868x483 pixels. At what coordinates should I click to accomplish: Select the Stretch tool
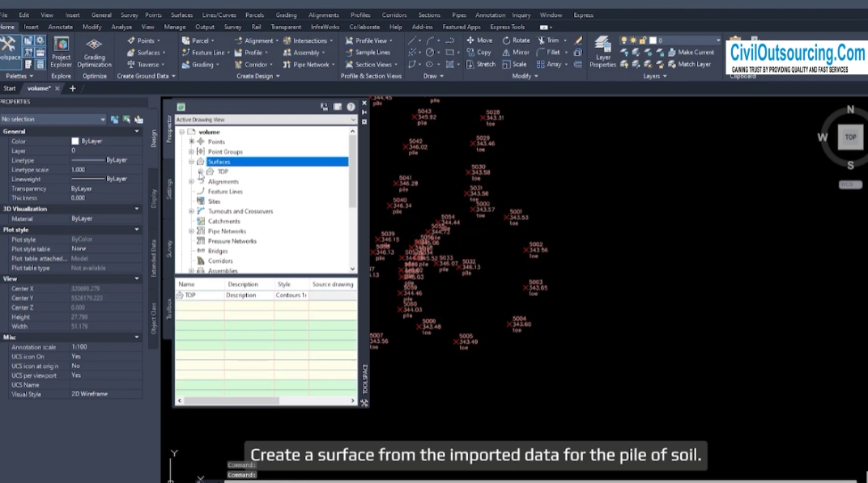[x=480, y=64]
